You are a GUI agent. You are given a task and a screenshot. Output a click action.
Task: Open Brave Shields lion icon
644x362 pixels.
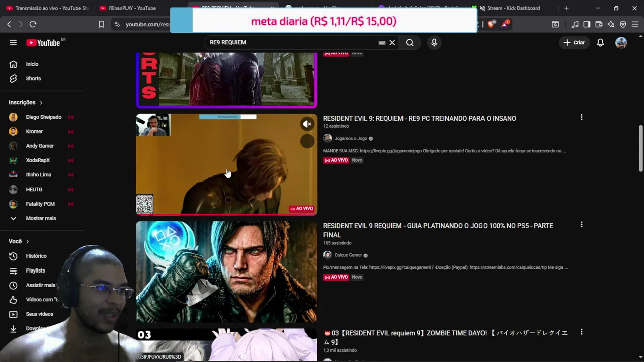(491, 24)
